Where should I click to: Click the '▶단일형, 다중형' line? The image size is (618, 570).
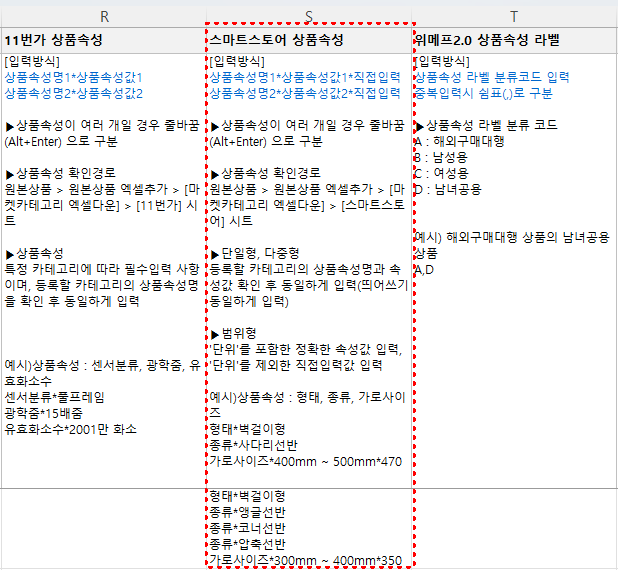255,254
